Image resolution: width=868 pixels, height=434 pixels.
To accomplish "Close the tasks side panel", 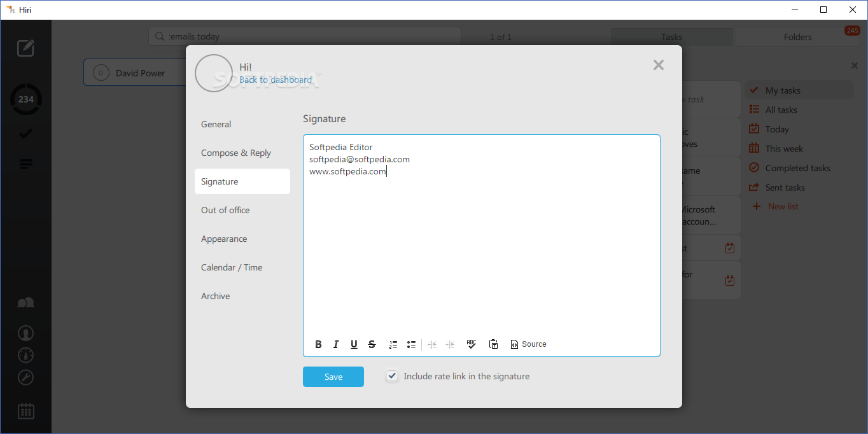I will click(x=855, y=66).
